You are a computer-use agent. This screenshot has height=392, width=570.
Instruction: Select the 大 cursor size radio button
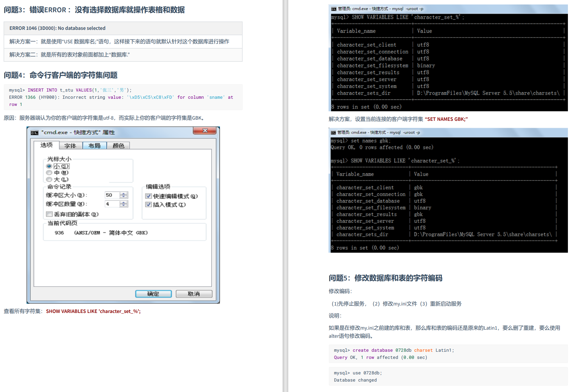point(49,179)
